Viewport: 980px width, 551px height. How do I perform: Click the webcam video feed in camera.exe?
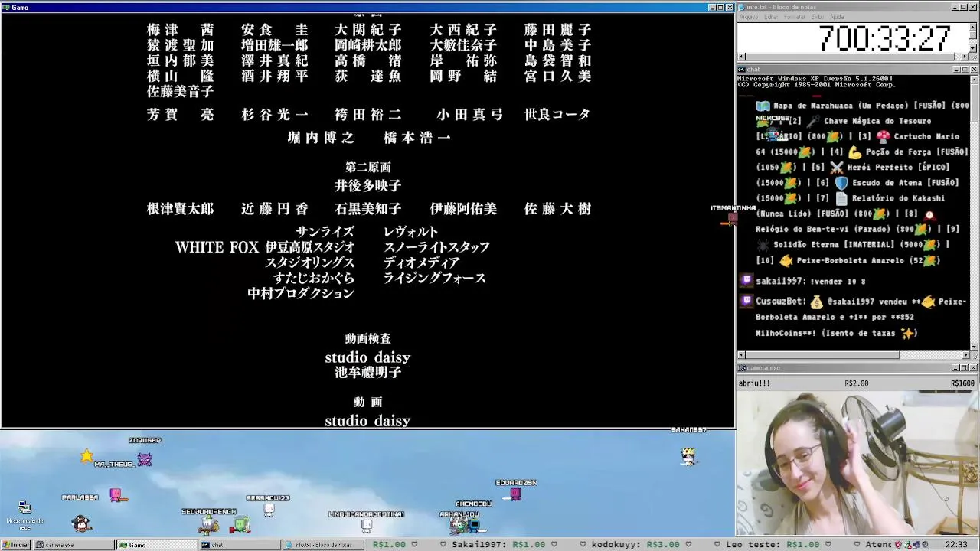tap(857, 463)
